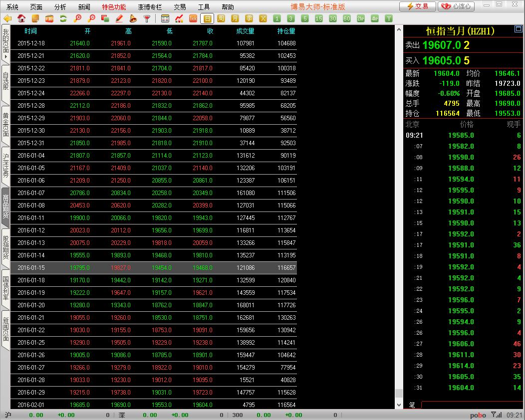Open the funnel filter icon

[x=147, y=19]
